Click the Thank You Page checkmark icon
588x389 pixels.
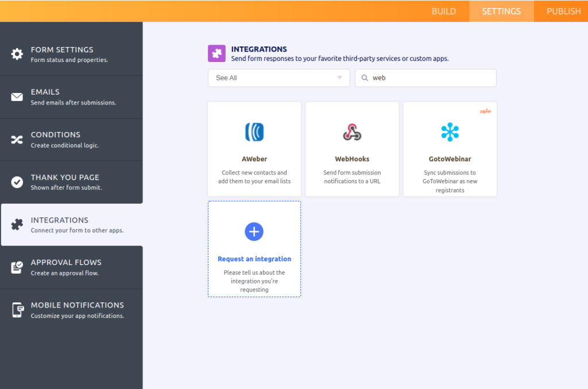tap(17, 182)
